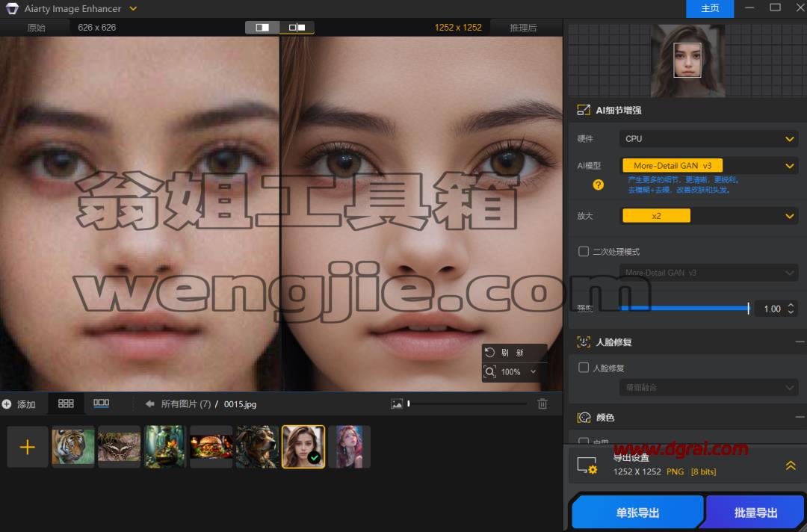Viewport: 807px width, 532px height.
Task: Click the 626 x 626 original resolution text
Action: tap(96, 27)
